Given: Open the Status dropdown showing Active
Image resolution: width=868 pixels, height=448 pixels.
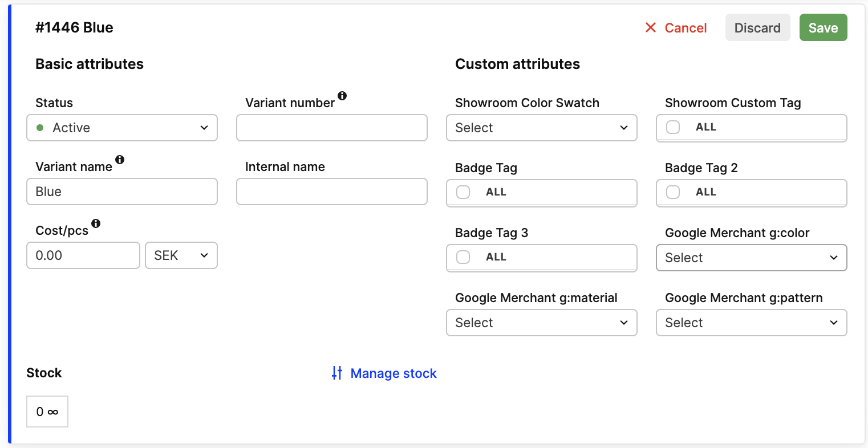Looking at the screenshot, I should pos(122,128).
